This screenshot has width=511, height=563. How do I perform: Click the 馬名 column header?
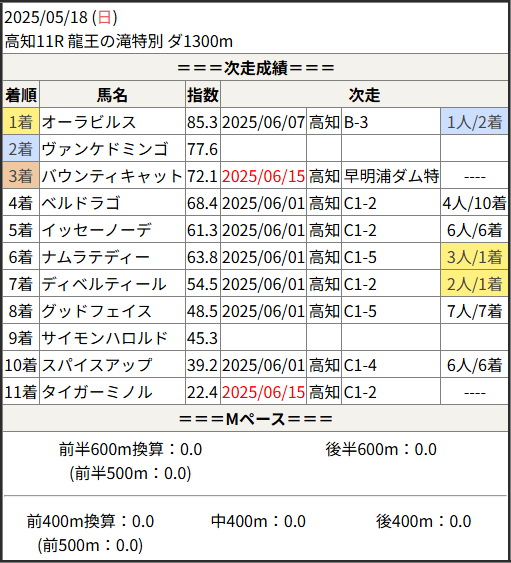pos(112,95)
